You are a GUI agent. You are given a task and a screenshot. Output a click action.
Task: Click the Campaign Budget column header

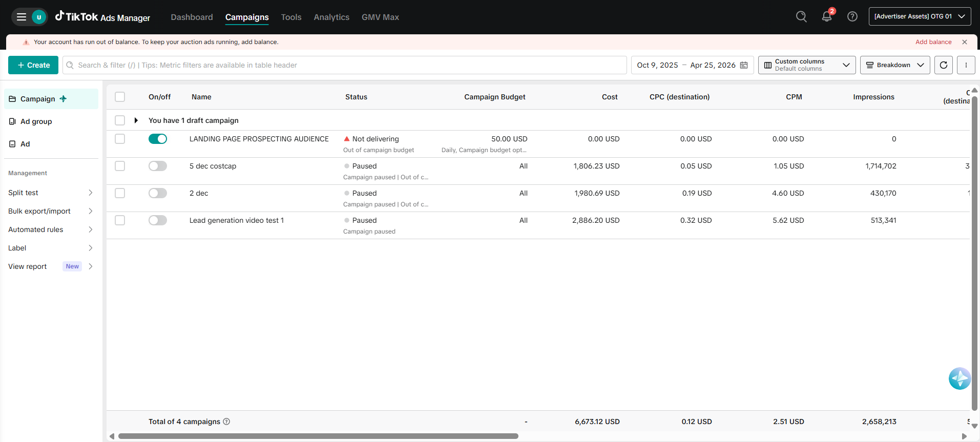point(495,97)
